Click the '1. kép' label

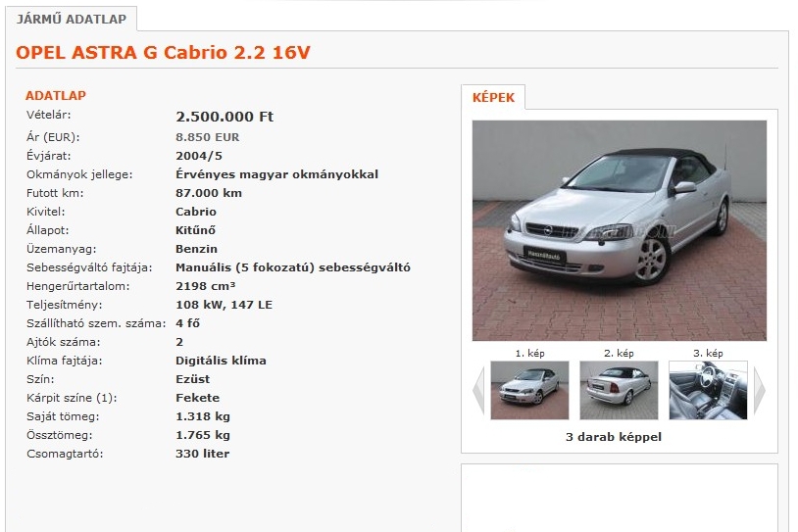coord(529,353)
